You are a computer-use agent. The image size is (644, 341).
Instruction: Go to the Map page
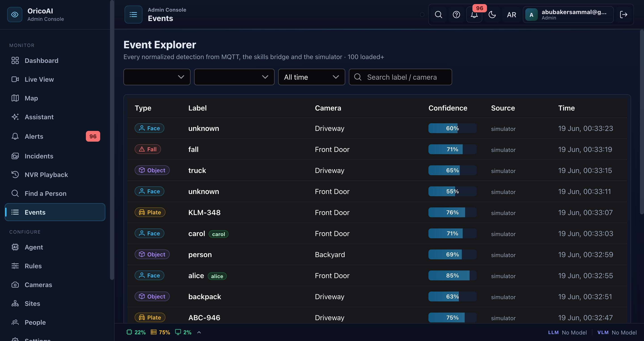click(x=55, y=98)
